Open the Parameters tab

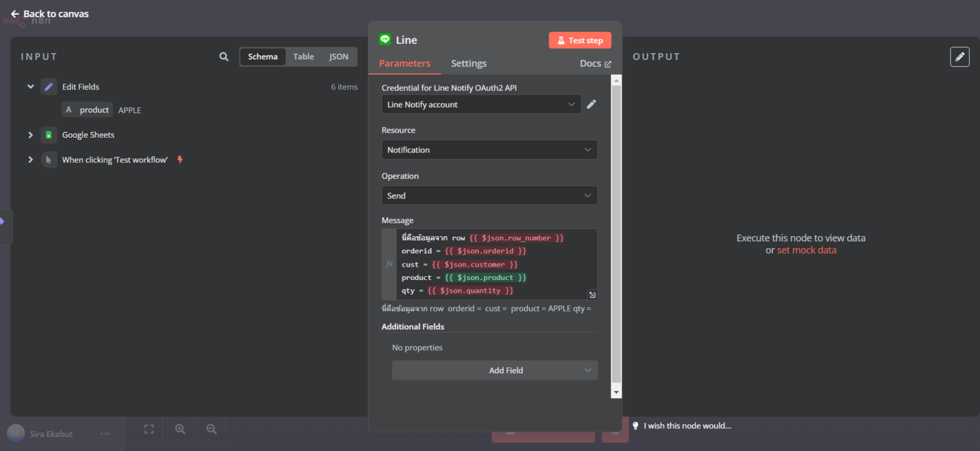405,63
